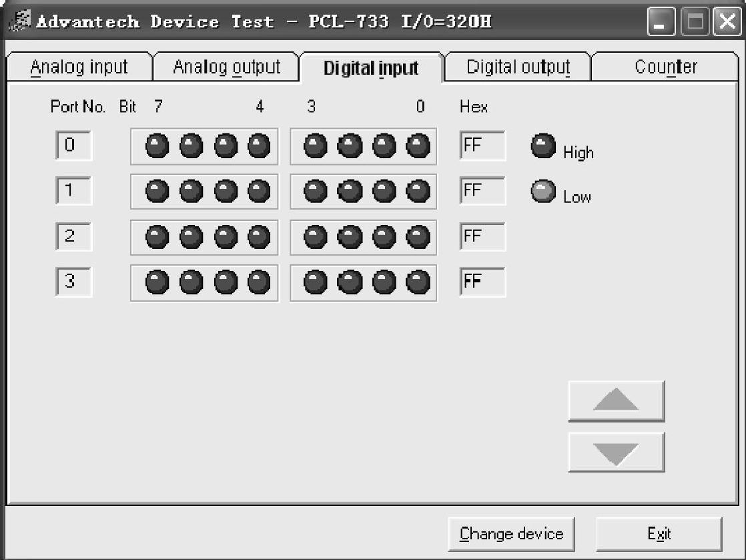Close the Advantech Device Test window

tap(727, 21)
